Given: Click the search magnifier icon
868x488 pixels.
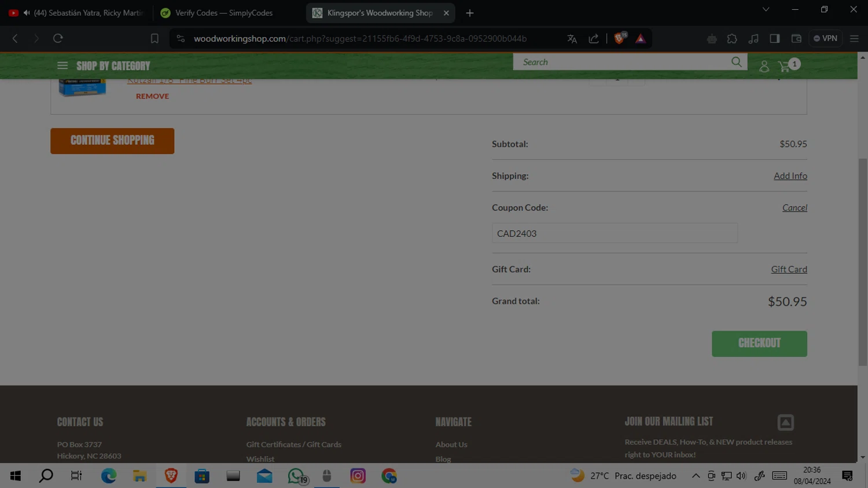Looking at the screenshot, I should pyautogui.click(x=736, y=62).
